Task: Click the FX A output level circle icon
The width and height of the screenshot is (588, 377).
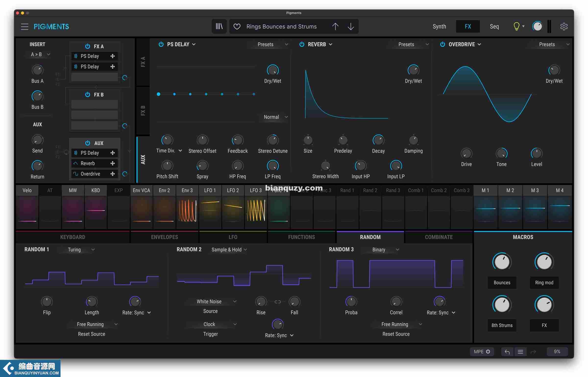Action: tap(125, 78)
